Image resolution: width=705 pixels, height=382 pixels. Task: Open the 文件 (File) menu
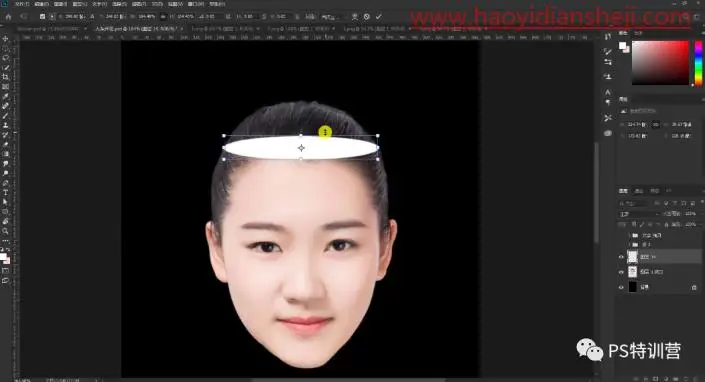tap(21, 4)
